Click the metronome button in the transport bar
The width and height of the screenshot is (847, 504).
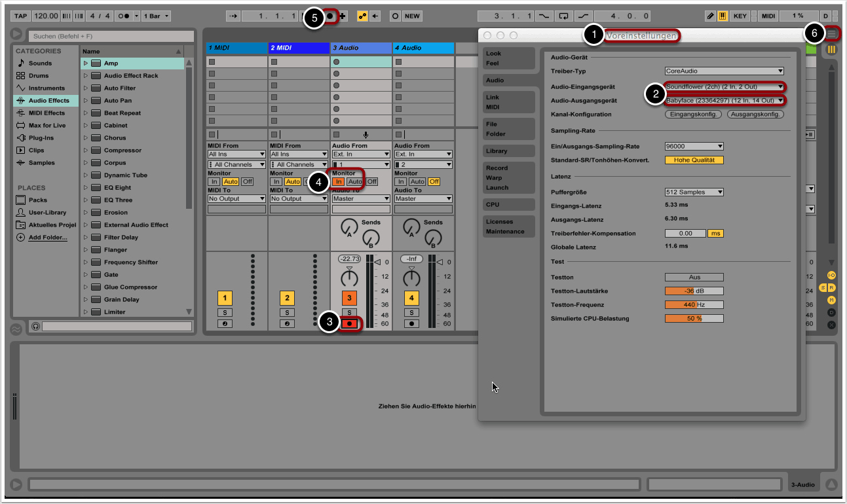[x=122, y=16]
